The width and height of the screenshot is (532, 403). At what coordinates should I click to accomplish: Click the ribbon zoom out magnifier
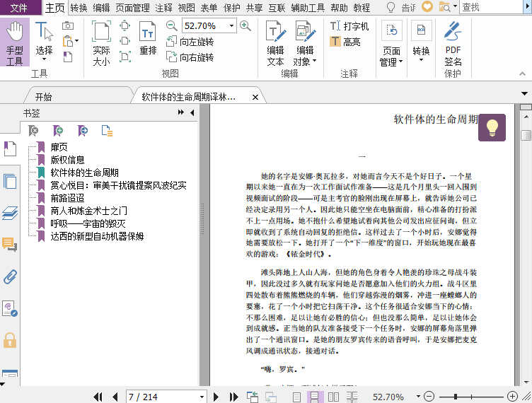point(172,25)
